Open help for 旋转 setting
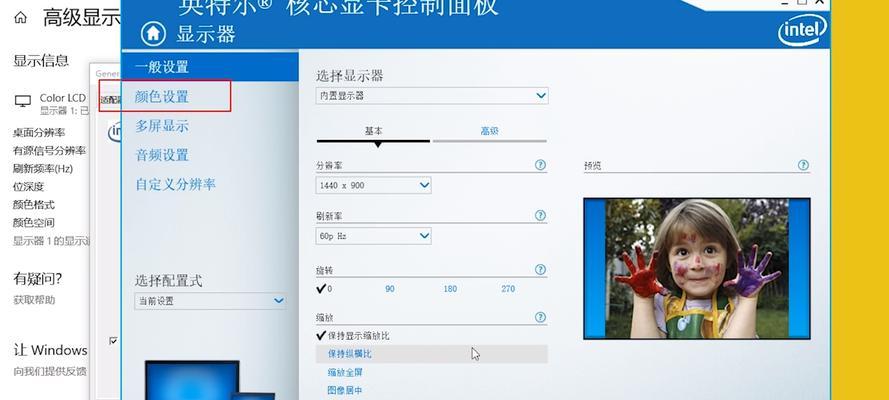The height and width of the screenshot is (400, 889). pyautogui.click(x=540, y=270)
